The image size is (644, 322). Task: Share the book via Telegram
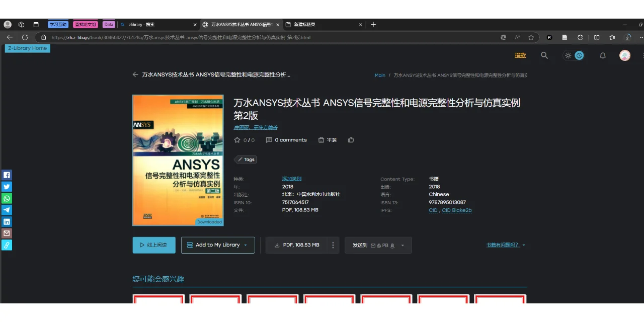[7, 210]
